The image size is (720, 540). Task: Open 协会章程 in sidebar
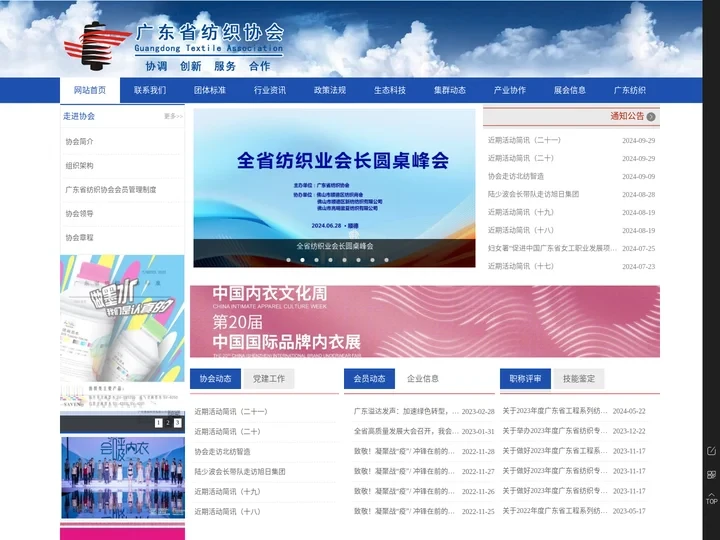79,237
